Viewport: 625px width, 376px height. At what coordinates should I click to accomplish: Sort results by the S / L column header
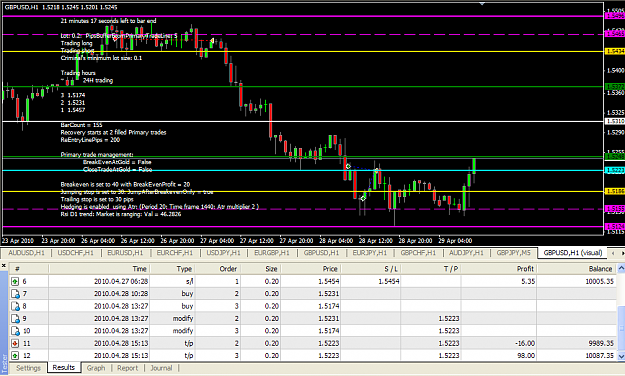point(371,269)
